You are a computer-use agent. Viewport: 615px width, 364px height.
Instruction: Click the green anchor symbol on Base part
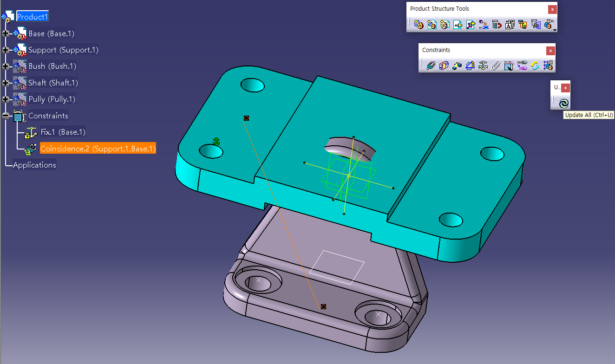[x=216, y=141]
